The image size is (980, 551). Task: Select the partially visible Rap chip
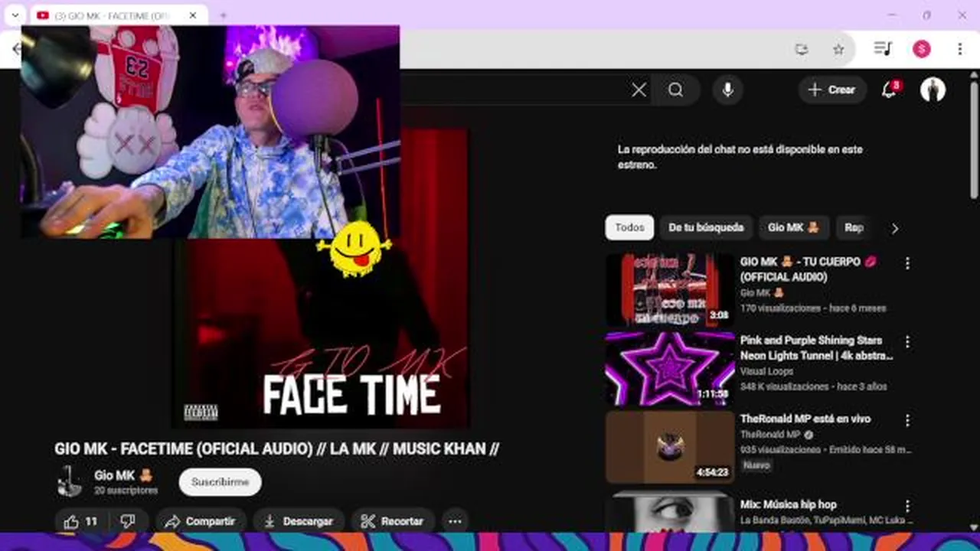pyautogui.click(x=854, y=227)
